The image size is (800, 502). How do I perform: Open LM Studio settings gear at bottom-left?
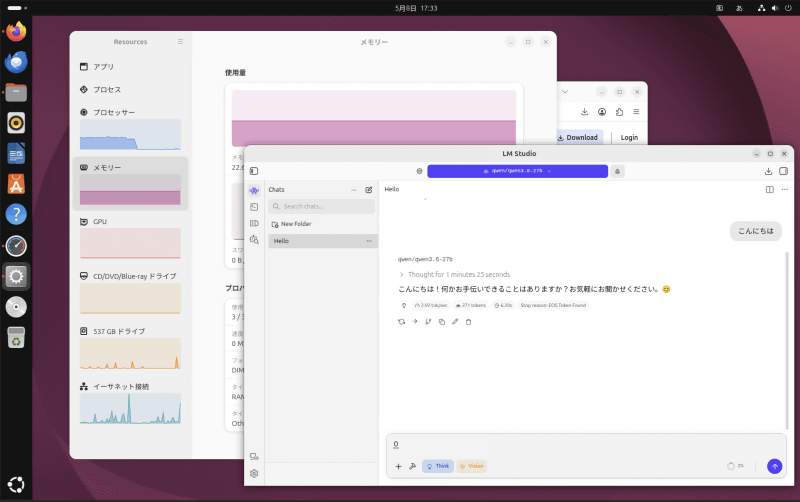[254, 473]
